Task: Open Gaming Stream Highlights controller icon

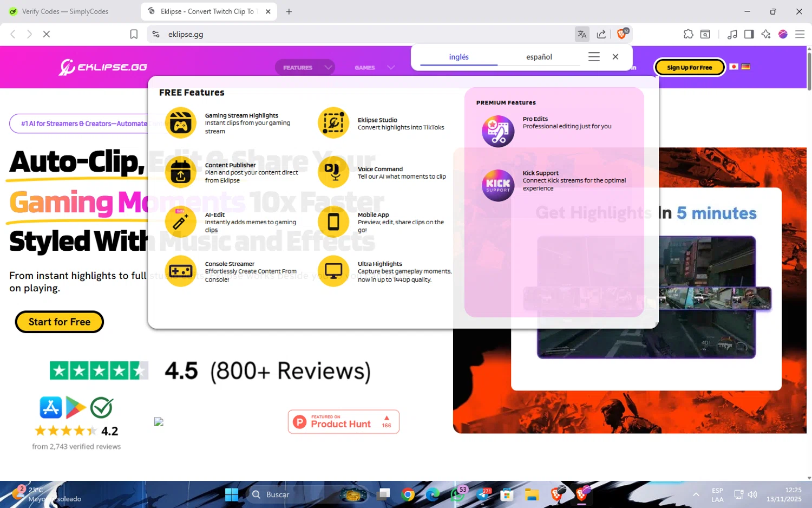Action: click(x=180, y=123)
